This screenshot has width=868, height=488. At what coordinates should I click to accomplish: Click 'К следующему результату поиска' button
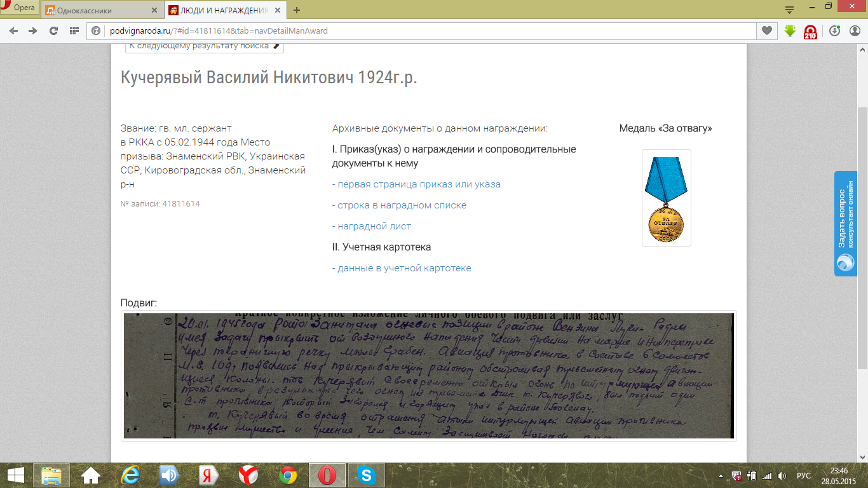pos(204,46)
